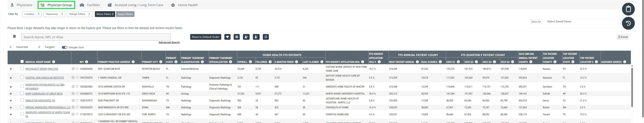The image size is (644, 123).
Task: Click Reset to Default Order button
Action: point(205,37)
